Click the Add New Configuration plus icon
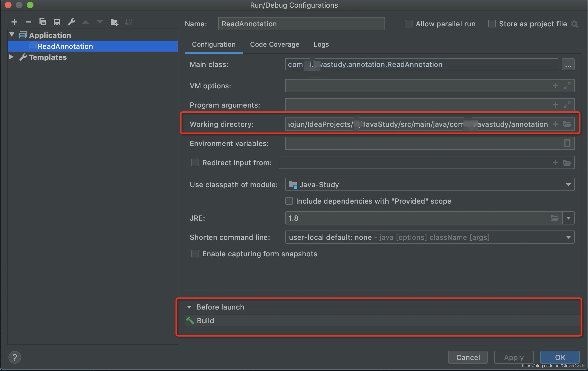This screenshot has width=588, height=371. tap(14, 22)
